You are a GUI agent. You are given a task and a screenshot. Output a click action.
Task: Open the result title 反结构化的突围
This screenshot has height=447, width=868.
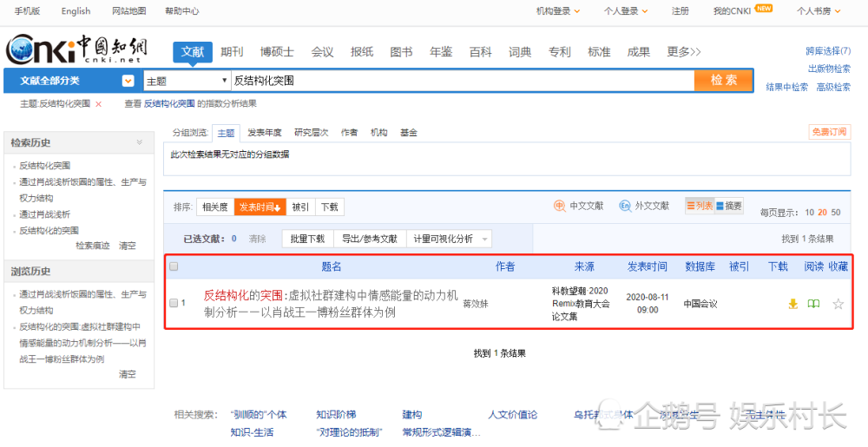[331, 303]
